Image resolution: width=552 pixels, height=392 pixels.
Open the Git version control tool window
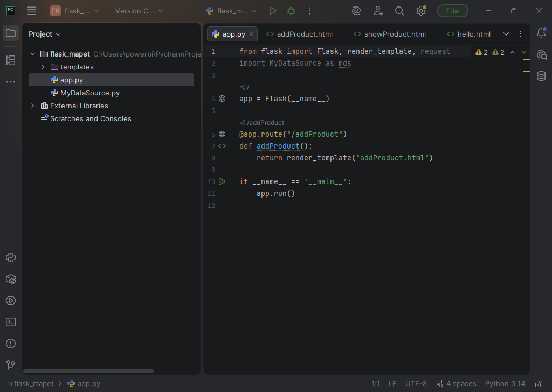coord(11,365)
